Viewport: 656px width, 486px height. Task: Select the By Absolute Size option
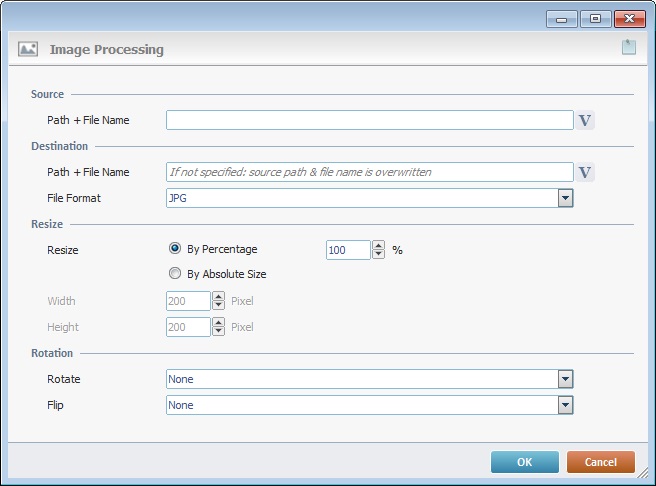[x=176, y=273]
